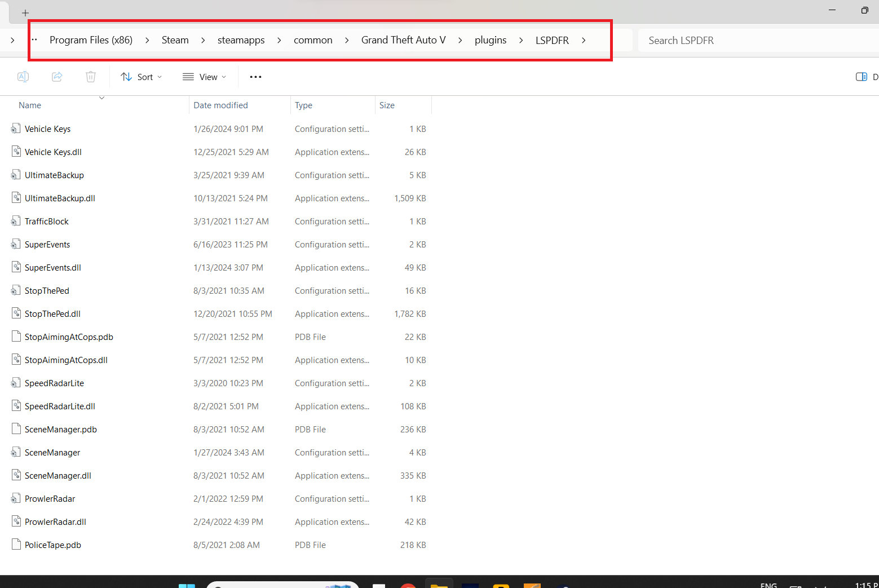Click the StopAimingAtCops.pdb file icon
This screenshot has height=588, width=879.
[16, 337]
